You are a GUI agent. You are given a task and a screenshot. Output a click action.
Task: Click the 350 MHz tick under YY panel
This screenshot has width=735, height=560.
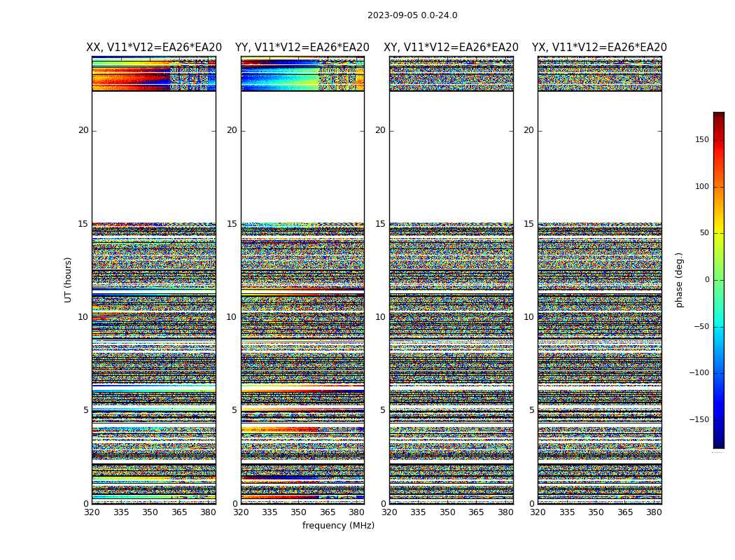tap(299, 512)
